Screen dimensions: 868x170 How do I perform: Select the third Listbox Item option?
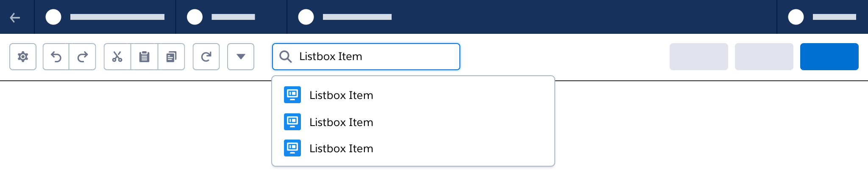coord(341,148)
